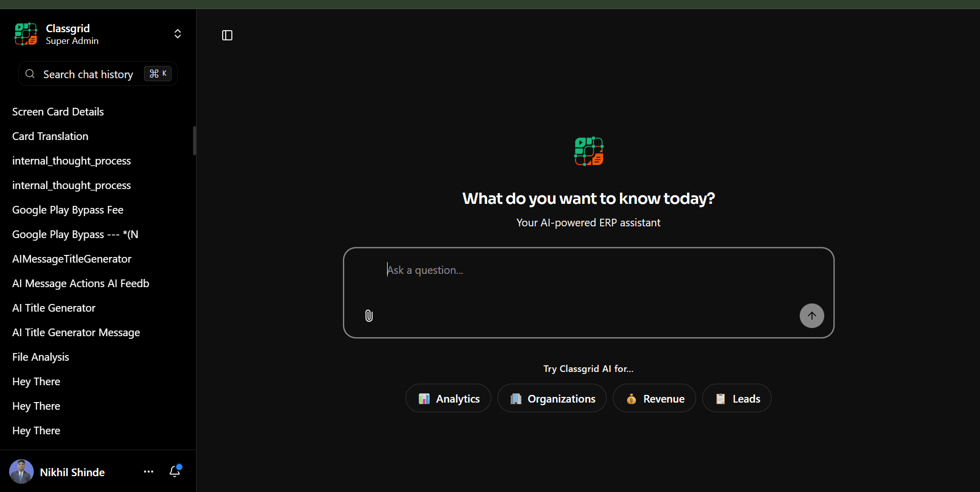Open the Google Play Bypass --- *(N chat
Image resolution: width=980 pixels, height=492 pixels.
point(75,235)
